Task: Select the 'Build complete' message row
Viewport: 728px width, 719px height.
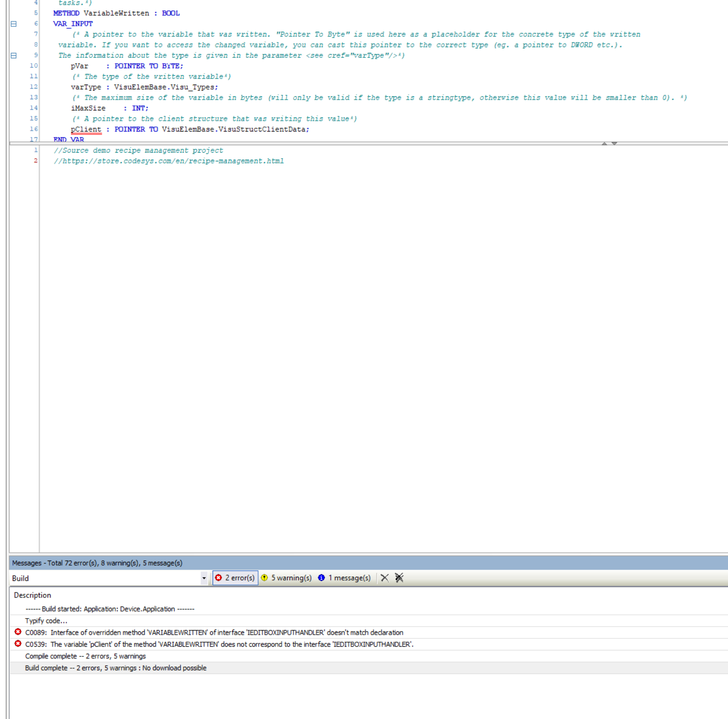Action: tap(116, 668)
